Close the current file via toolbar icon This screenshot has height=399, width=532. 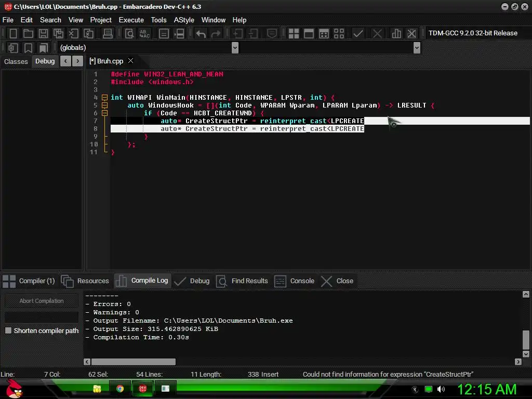(x=73, y=33)
